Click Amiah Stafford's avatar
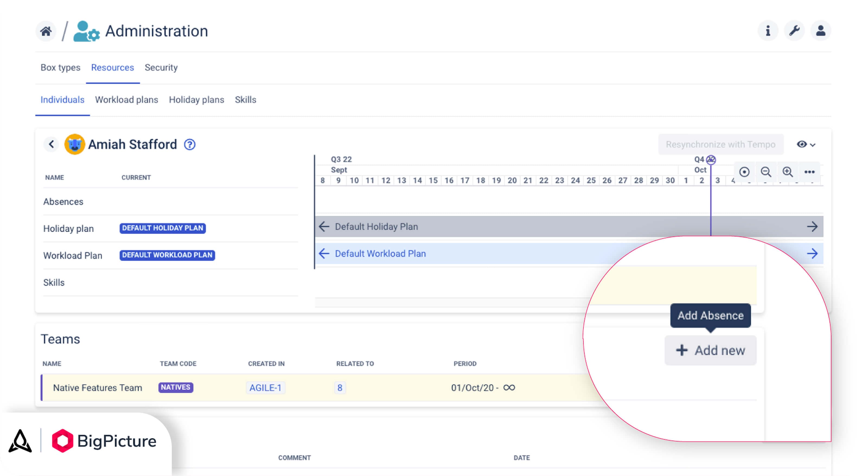 [75, 144]
